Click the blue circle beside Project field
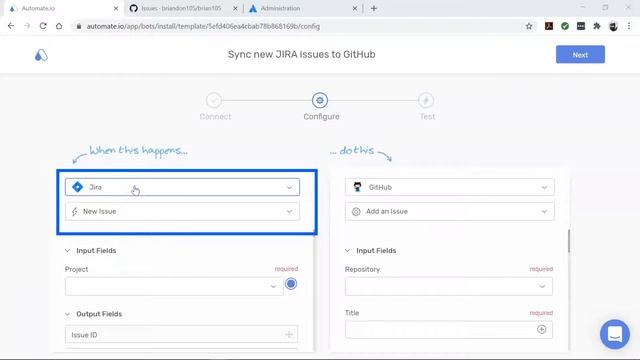The width and height of the screenshot is (640, 360). [291, 284]
